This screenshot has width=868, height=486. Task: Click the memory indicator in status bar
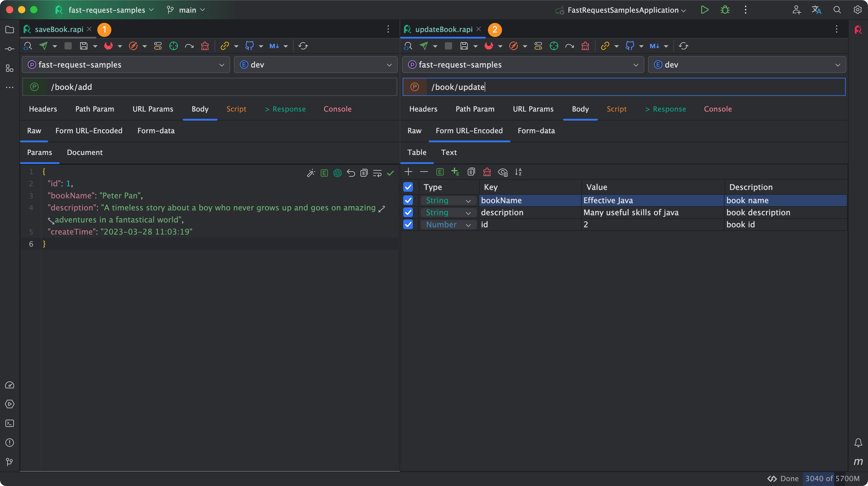(x=832, y=478)
